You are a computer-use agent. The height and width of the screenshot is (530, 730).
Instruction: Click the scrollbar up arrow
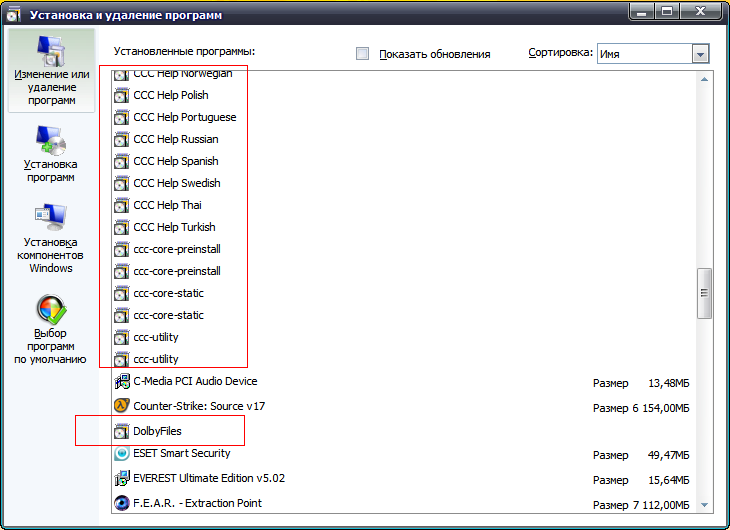(x=704, y=80)
